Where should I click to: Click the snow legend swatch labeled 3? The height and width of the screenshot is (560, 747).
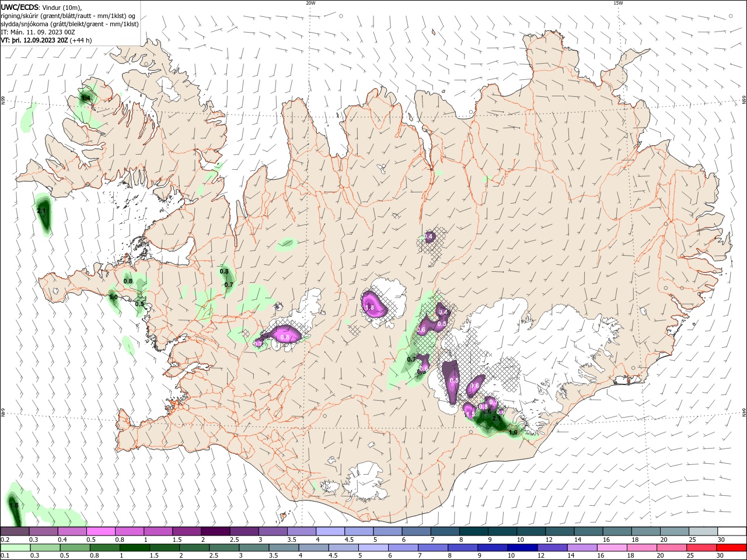click(x=273, y=531)
